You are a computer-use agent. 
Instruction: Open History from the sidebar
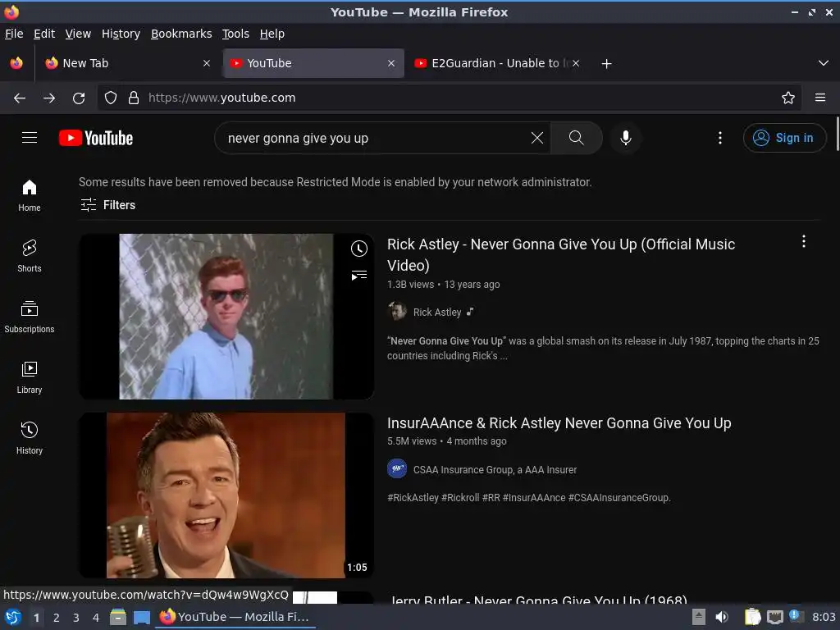click(30, 438)
